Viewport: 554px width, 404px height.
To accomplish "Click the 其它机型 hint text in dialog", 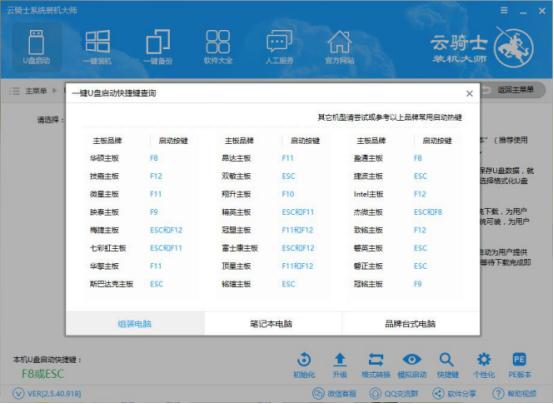I will 390,117.
